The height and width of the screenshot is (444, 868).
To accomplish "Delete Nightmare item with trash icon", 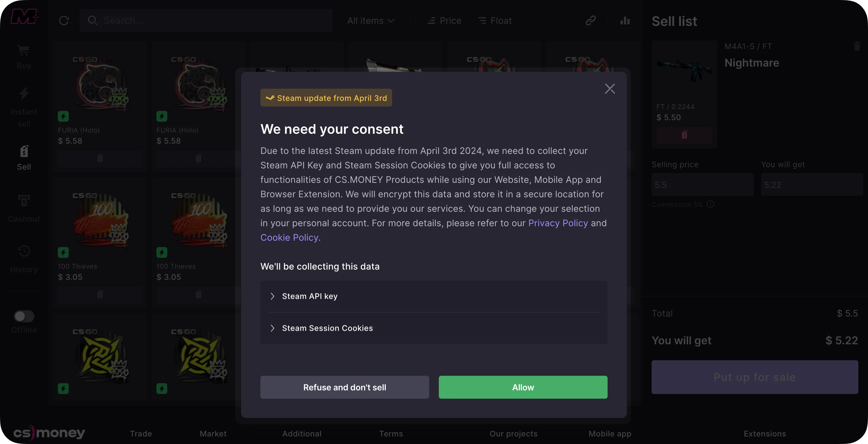I will click(857, 46).
